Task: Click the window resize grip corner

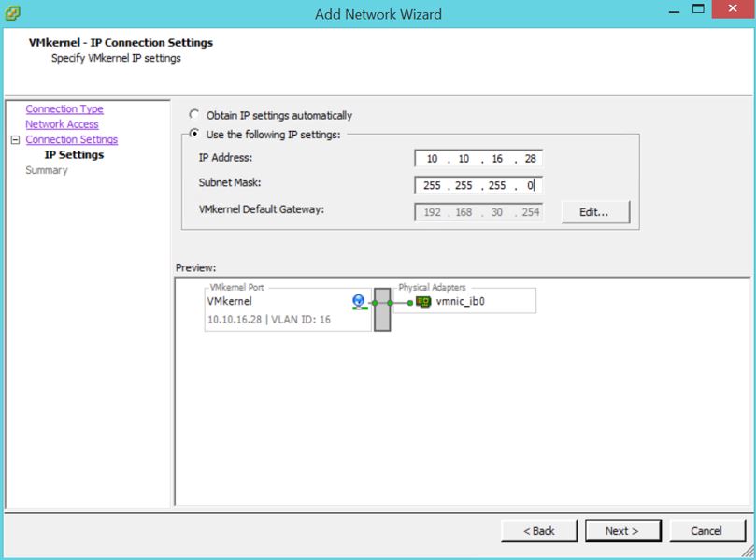Action: pyautogui.click(x=749, y=551)
